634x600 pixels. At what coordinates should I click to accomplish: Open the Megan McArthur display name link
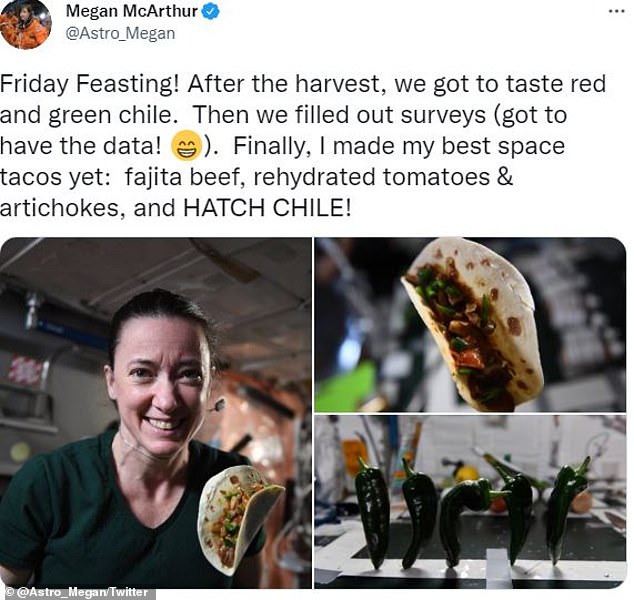132,11
